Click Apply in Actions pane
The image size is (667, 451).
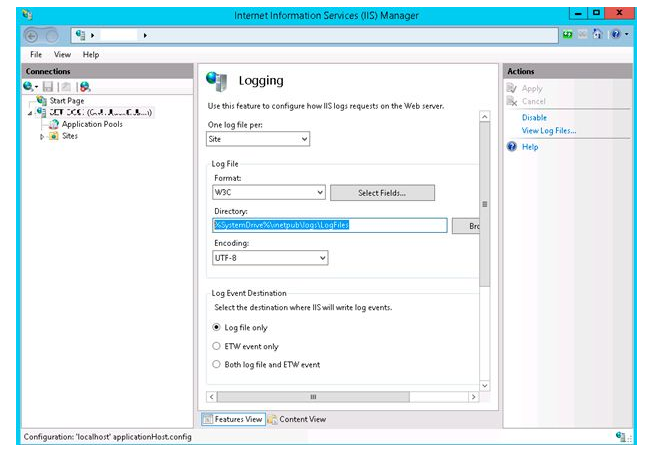[532, 88]
